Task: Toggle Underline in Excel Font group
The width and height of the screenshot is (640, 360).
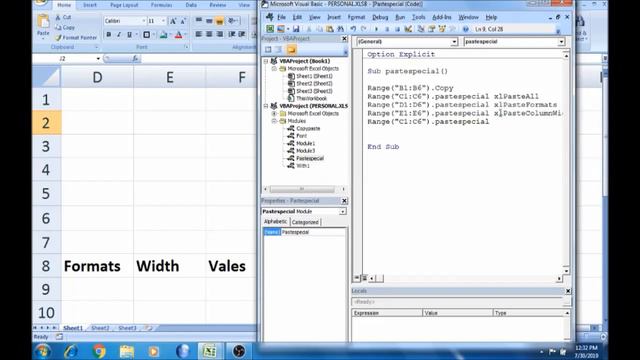Action: pyautogui.click(x=129, y=35)
